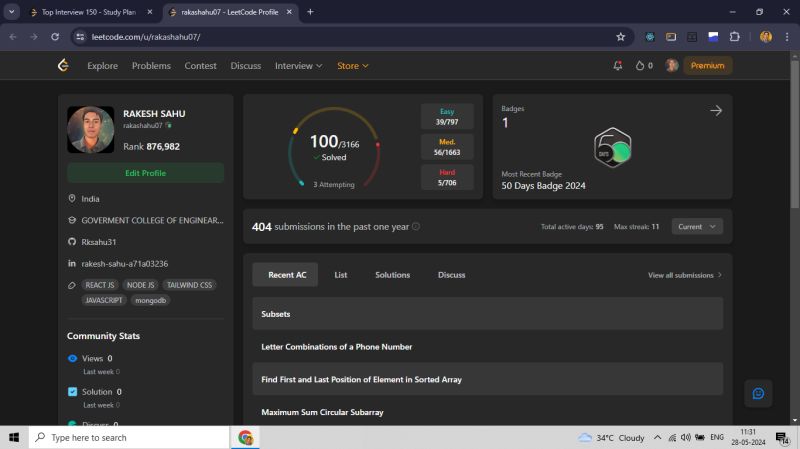
Task: Open Discuss in the navigation bar
Action: (245, 65)
